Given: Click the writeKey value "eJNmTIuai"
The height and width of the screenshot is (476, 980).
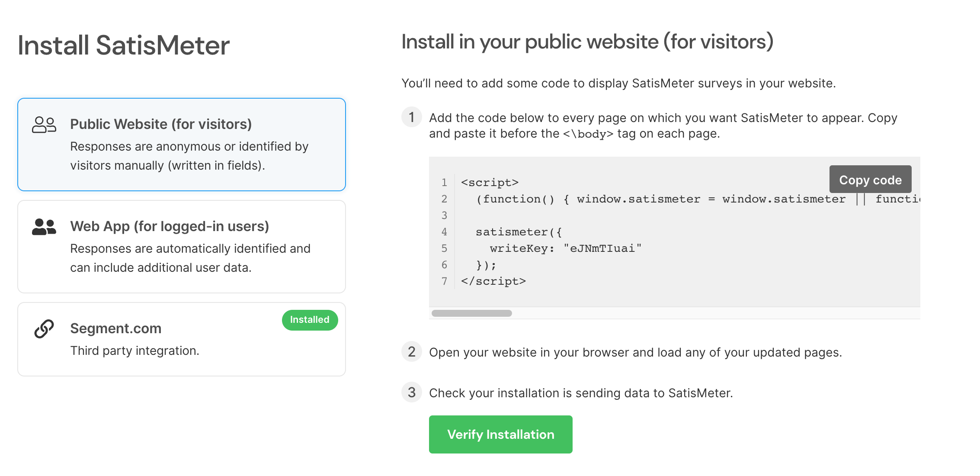Looking at the screenshot, I should click(602, 248).
